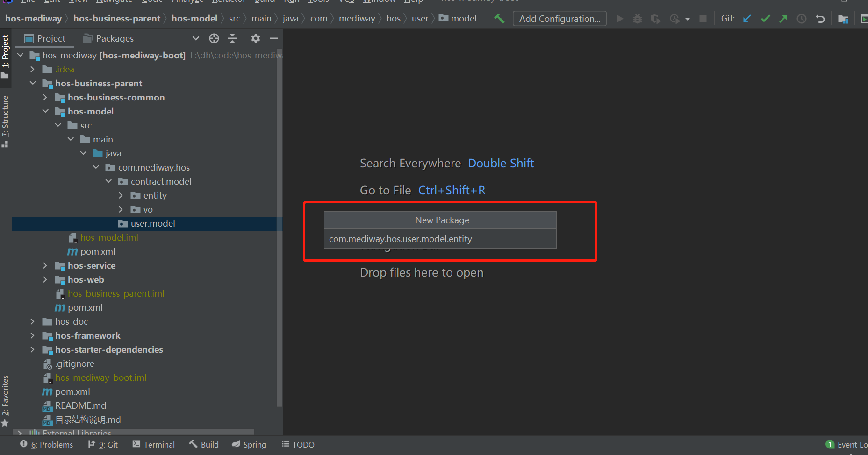Click Collapse All icon in Project panel
The image size is (868, 455).
tap(232, 38)
